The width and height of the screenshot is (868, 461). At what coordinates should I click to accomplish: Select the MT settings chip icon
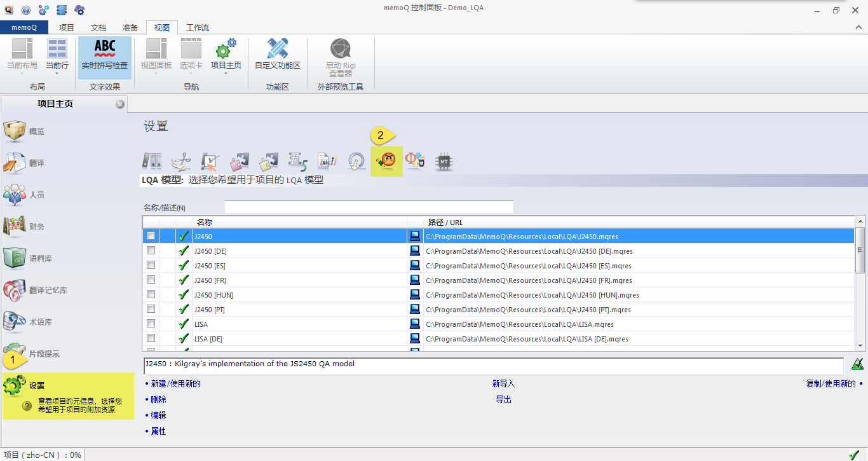click(444, 162)
